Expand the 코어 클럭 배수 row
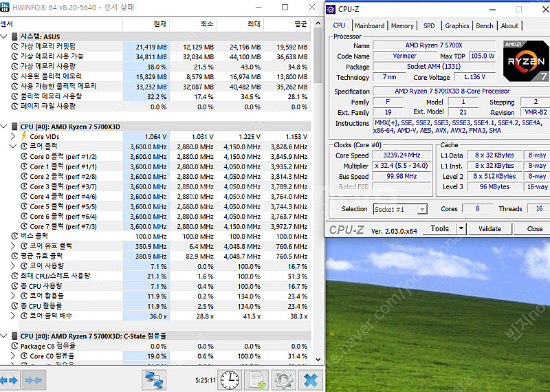550x392 pixels. 13,316
